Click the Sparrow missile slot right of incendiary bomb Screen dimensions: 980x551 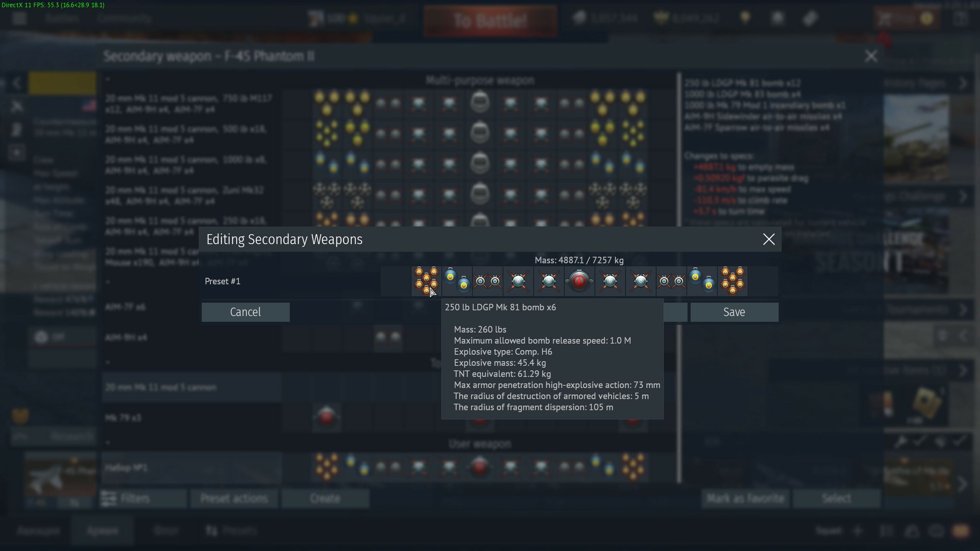coord(610,281)
